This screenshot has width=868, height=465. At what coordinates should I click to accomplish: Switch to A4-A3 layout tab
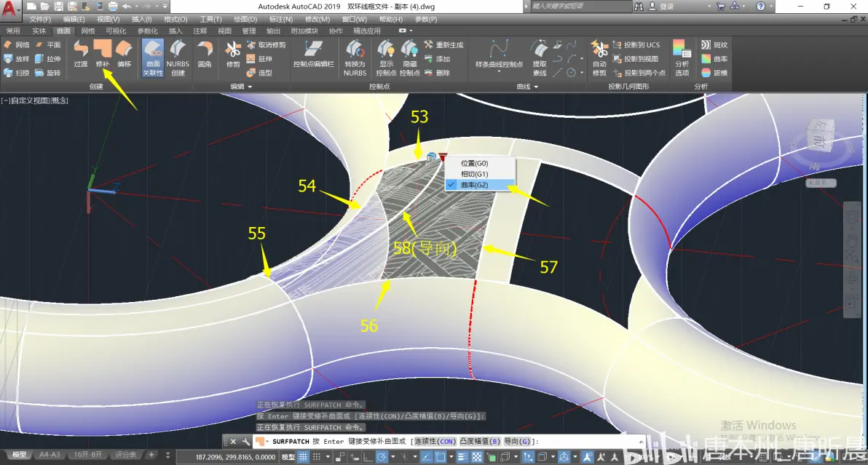click(50, 455)
